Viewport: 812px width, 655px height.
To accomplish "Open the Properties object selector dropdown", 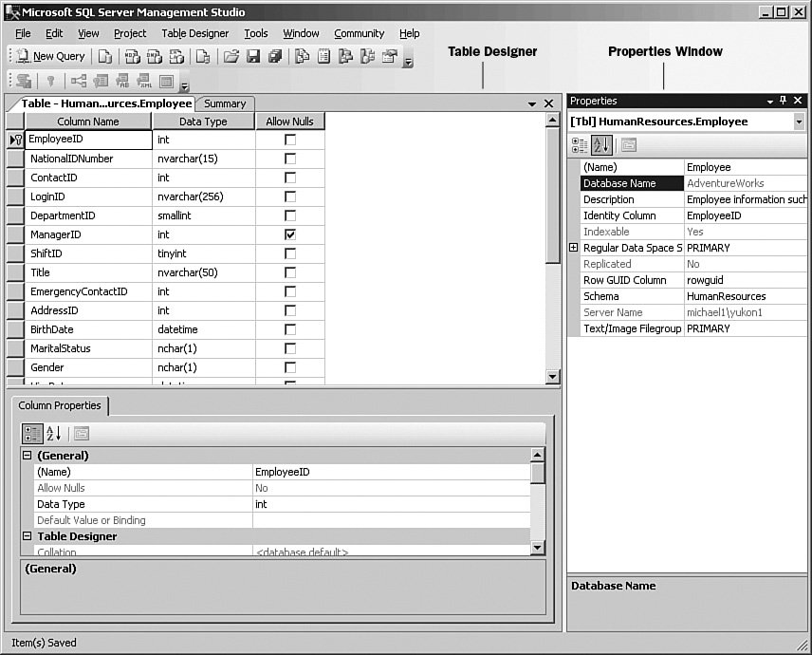I will pyautogui.click(x=799, y=122).
